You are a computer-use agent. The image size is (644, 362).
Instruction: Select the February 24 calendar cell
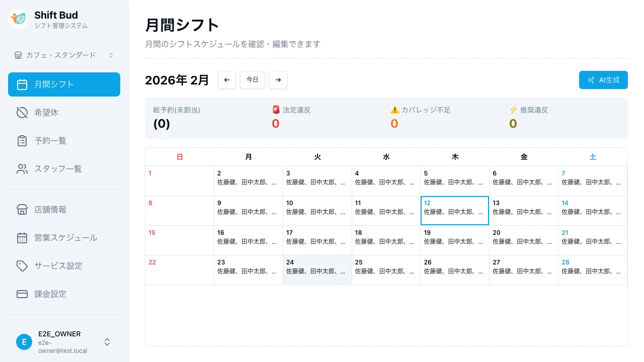click(x=317, y=270)
